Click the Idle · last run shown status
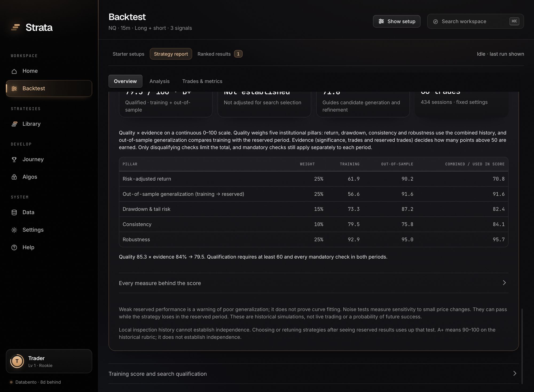 pyautogui.click(x=500, y=54)
